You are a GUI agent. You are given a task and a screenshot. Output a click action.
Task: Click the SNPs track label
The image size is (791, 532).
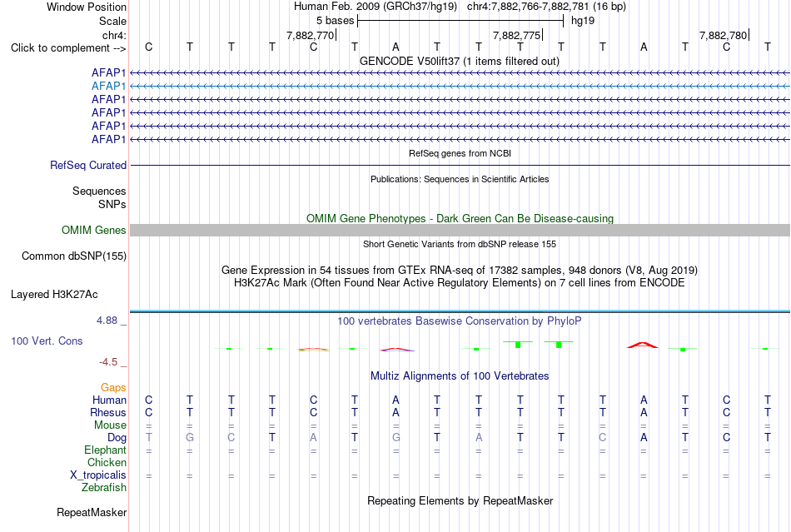112,204
